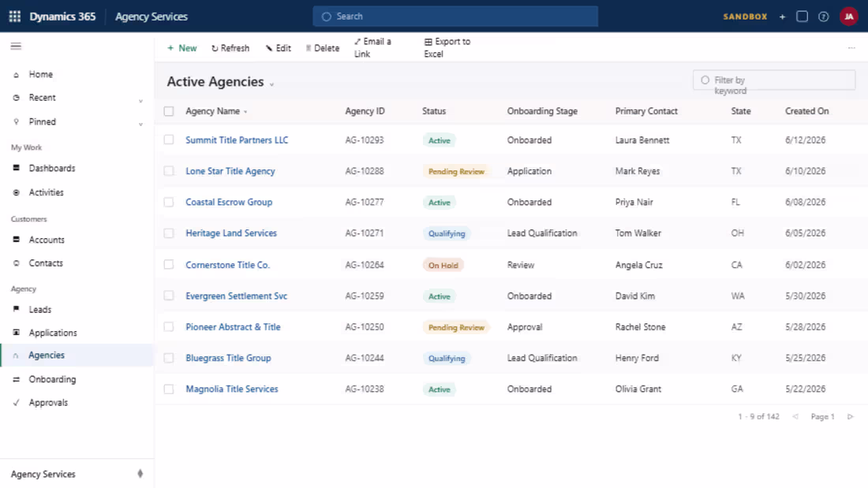Check the Cornerstone Title Co. row
868x488 pixels.
169,264
